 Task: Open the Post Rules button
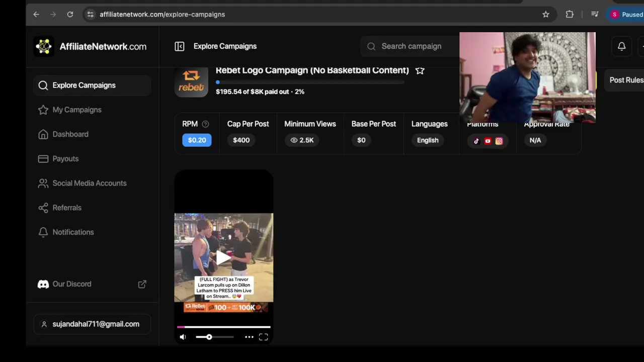[624, 80]
